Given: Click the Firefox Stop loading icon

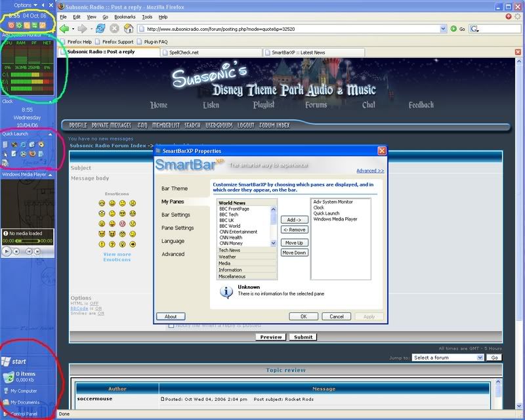Looking at the screenshot, I should [114, 29].
